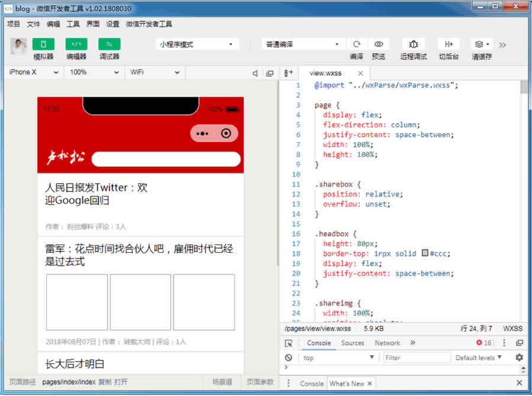Open the drawer three-dot menu
This screenshot has height=396, width=532.
[x=288, y=383]
